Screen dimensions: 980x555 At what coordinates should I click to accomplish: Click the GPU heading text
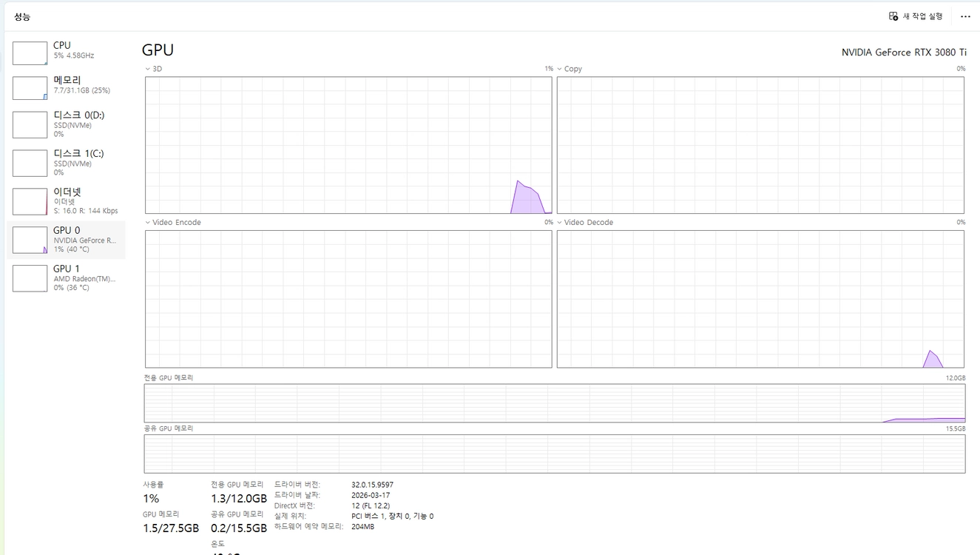[x=158, y=50]
